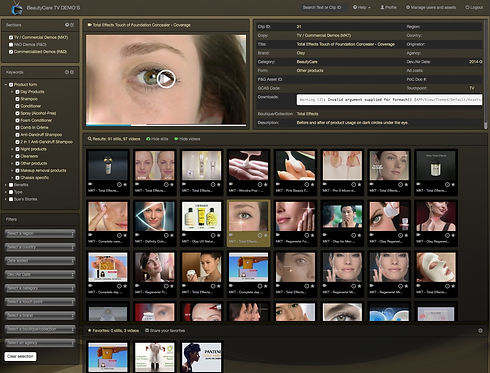
Task: Open the Select a category dropdown
Action: click(x=40, y=288)
